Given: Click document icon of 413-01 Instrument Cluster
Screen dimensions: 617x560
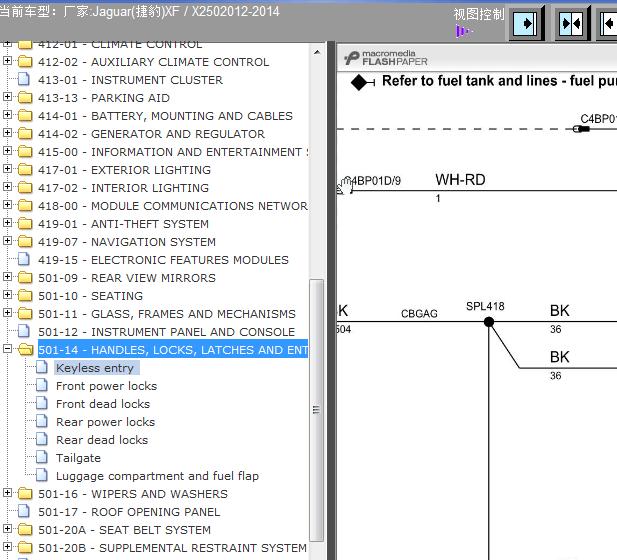Looking at the screenshot, I should point(24,79).
